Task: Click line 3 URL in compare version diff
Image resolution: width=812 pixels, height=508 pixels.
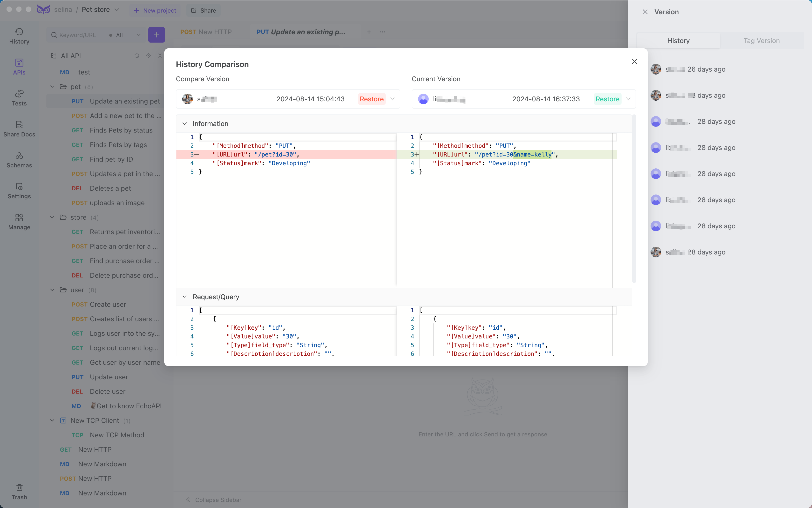Action: point(286,155)
